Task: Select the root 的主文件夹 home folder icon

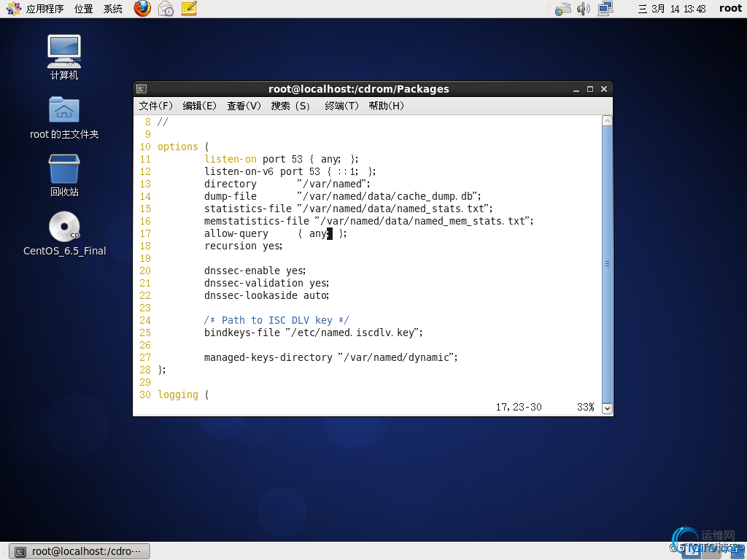Action: pos(64,117)
